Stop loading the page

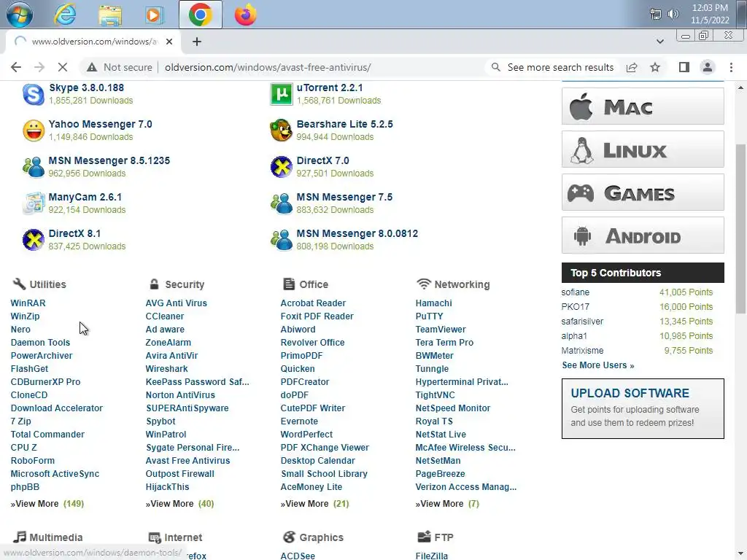pyautogui.click(x=63, y=67)
